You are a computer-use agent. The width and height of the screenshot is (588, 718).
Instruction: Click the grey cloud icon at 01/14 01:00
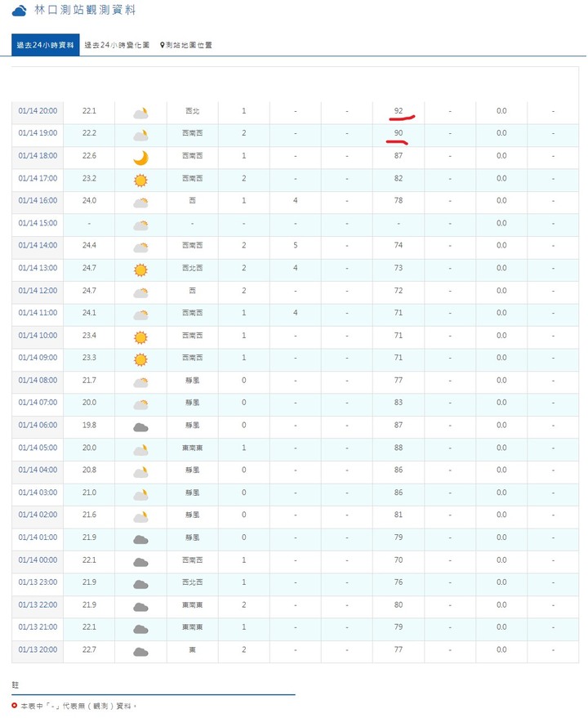tap(140, 539)
